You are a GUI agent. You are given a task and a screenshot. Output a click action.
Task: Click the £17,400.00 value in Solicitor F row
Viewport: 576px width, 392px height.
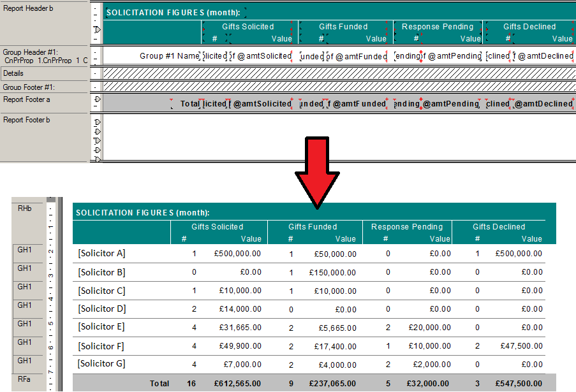pyautogui.click(x=335, y=346)
